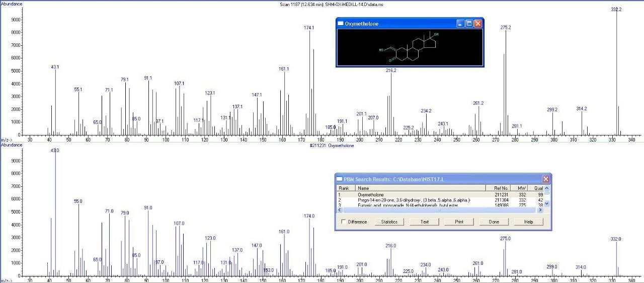Image resolution: width=644 pixels, height=283 pixels.
Task: Click the 299.2 peak label in upper spectrum
Action: pyautogui.click(x=552, y=110)
